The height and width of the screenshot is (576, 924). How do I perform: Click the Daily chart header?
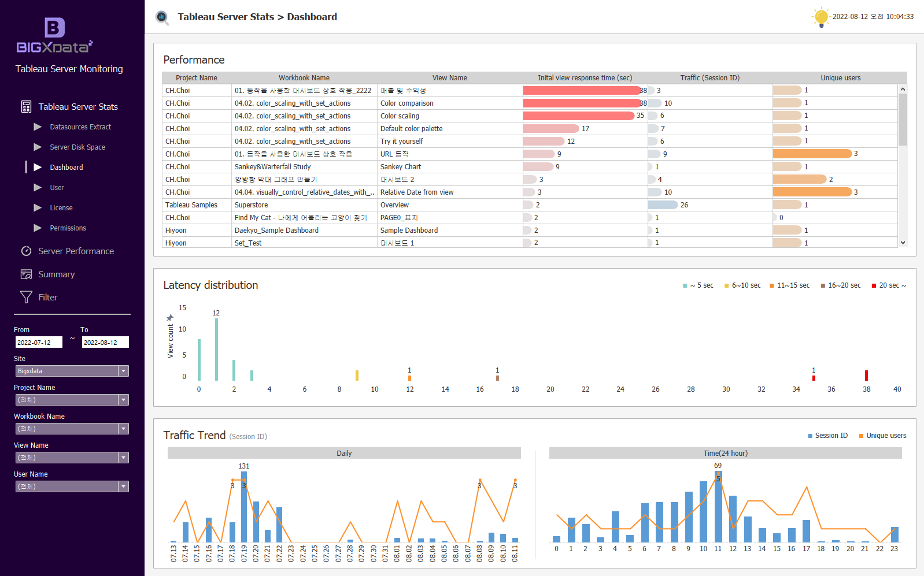(x=344, y=453)
